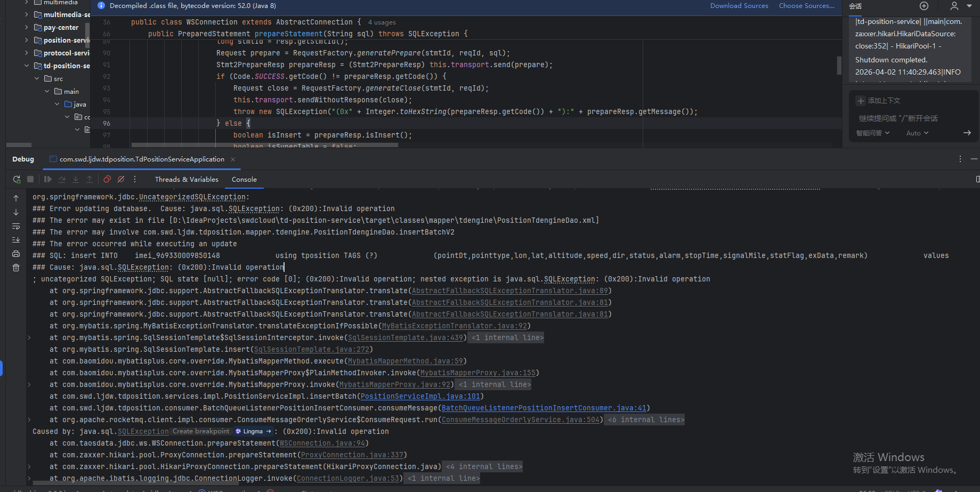
Task: Open the Auto model dropdown
Action: 917,133
